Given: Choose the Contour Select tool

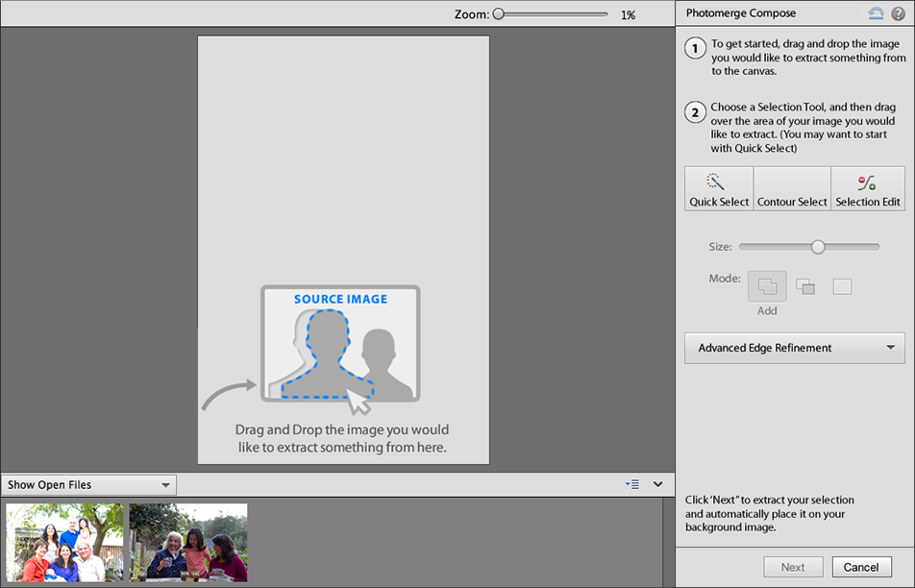Looking at the screenshot, I should (x=792, y=188).
